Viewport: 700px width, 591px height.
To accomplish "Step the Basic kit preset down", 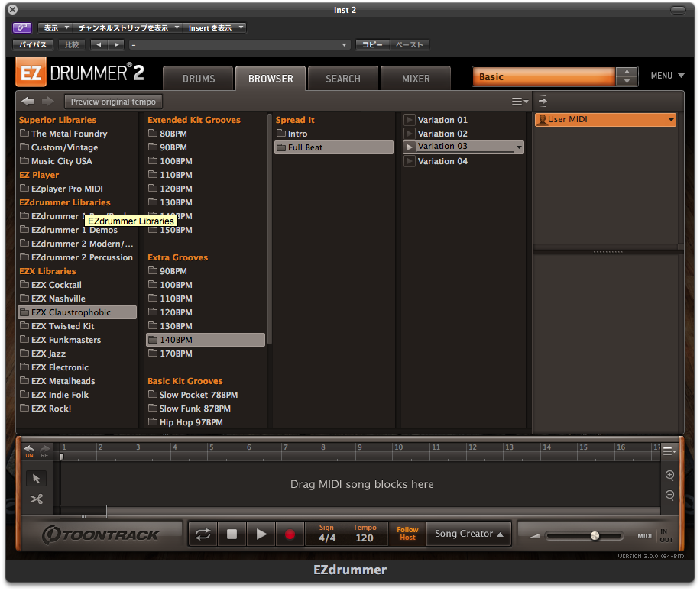I will click(x=627, y=81).
